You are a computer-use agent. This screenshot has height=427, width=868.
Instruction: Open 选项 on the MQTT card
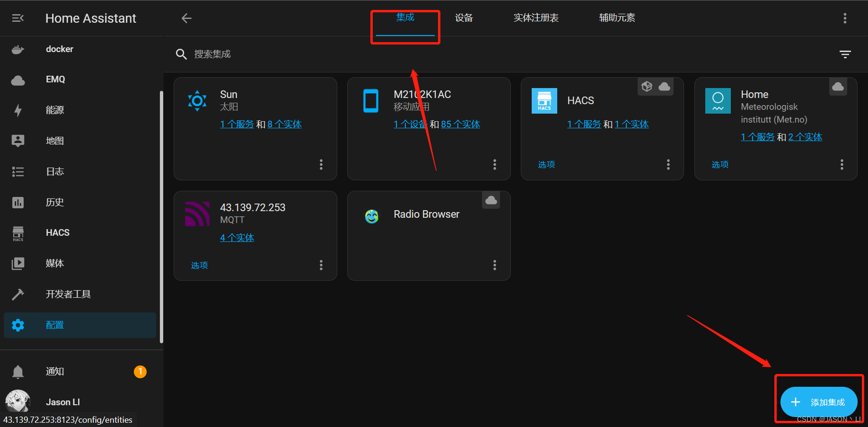[199, 266]
